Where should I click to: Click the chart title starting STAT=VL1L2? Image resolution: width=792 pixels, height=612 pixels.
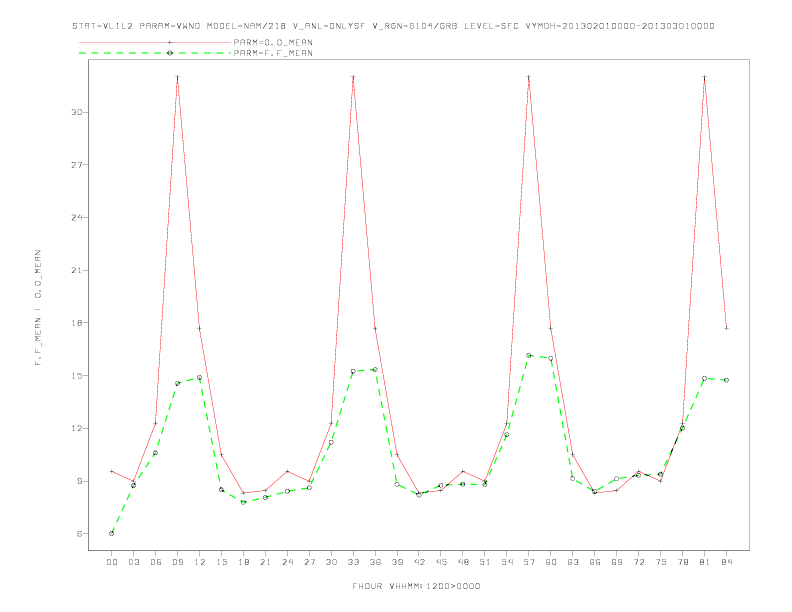393,26
